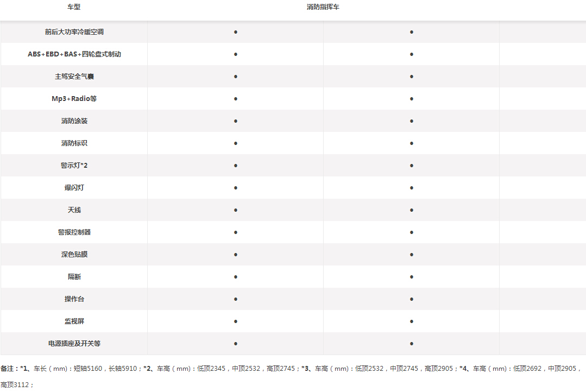Click the 车型 column header
The width and height of the screenshot is (586, 392).
point(74,7)
